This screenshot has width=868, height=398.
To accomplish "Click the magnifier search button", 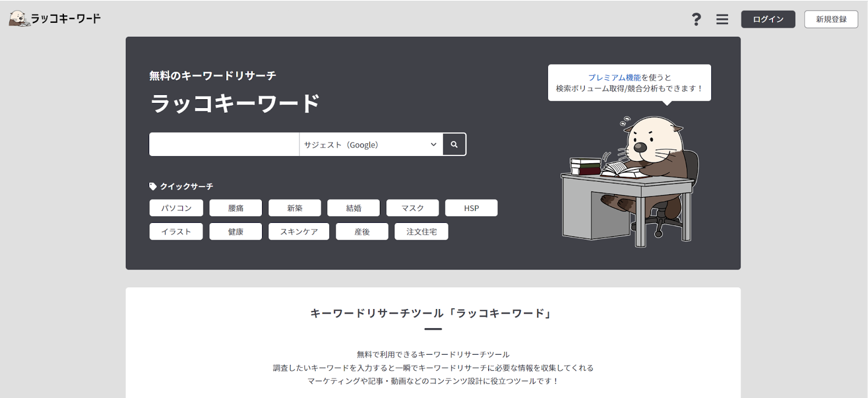I will pos(454,144).
